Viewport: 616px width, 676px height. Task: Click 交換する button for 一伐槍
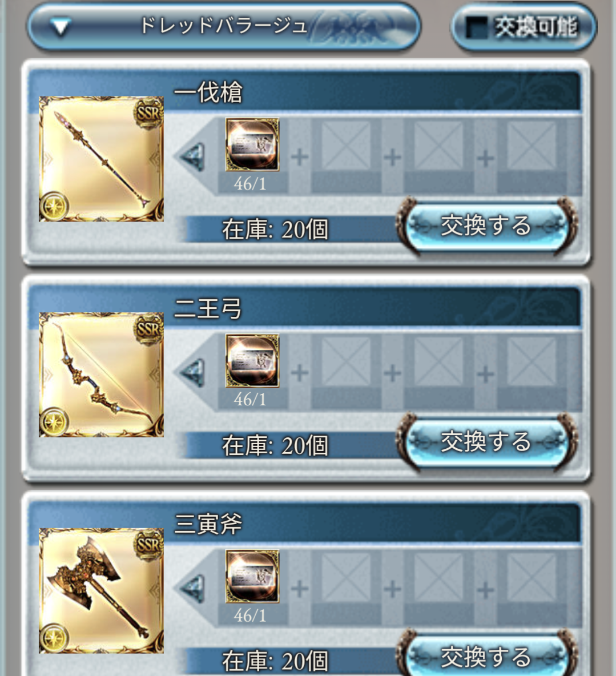click(486, 226)
